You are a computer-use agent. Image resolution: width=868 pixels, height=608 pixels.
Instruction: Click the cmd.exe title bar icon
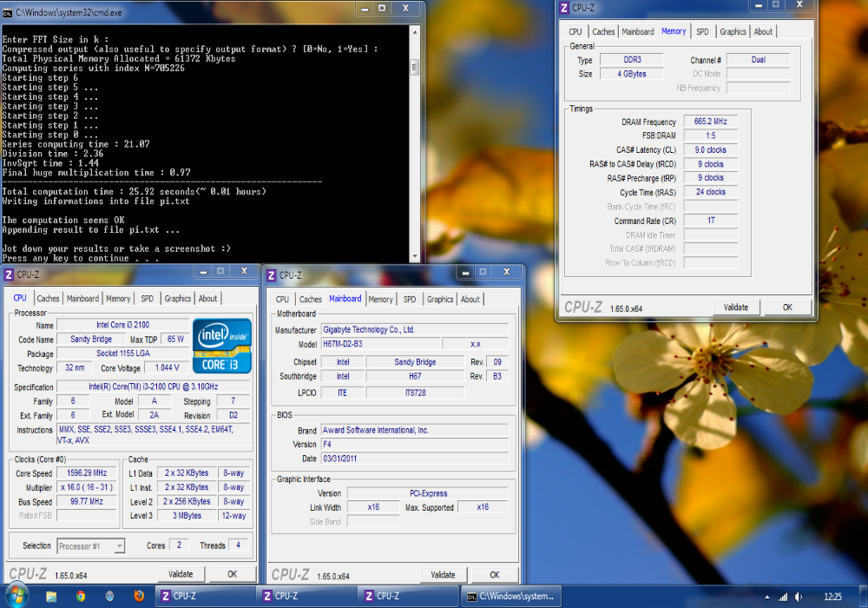(8, 12)
